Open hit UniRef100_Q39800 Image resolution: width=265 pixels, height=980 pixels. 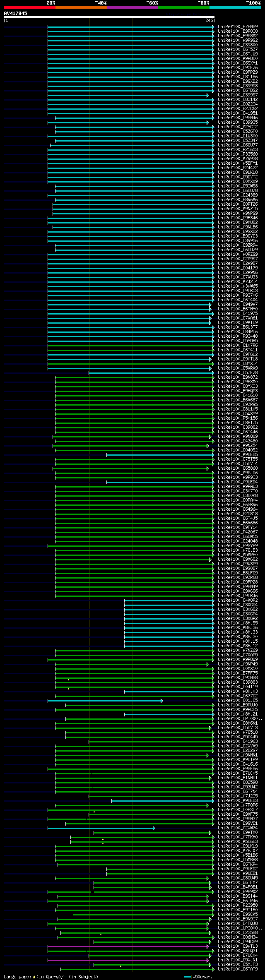[238, 45]
